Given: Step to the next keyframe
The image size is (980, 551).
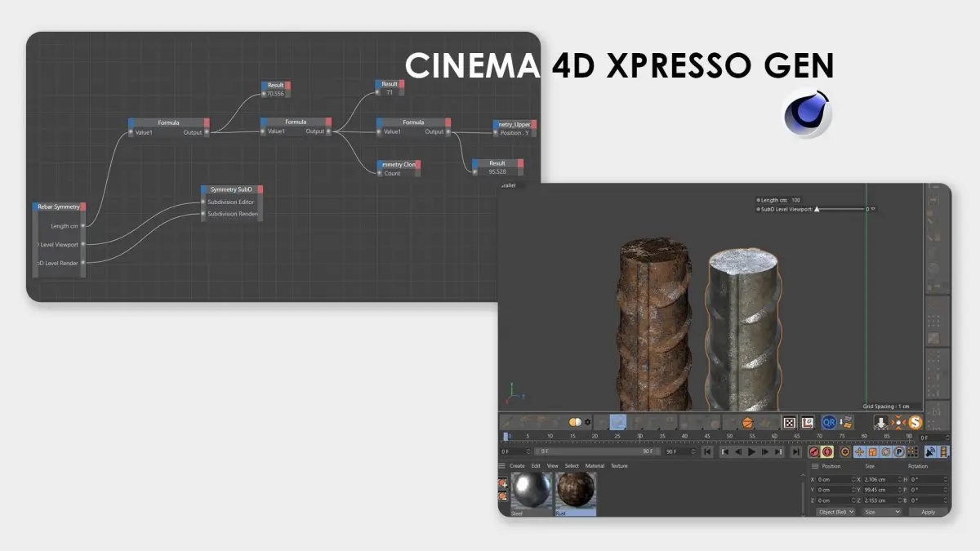Looking at the screenshot, I should click(778, 451).
